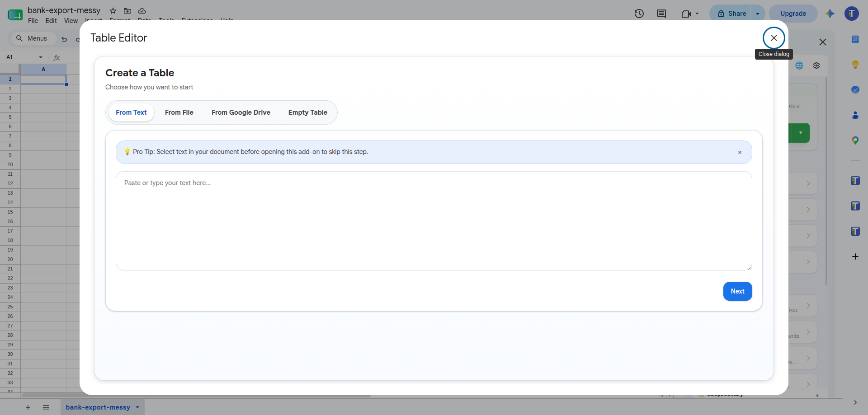Click the Upgrade button
This screenshot has height=415, width=868.
(x=793, y=14)
